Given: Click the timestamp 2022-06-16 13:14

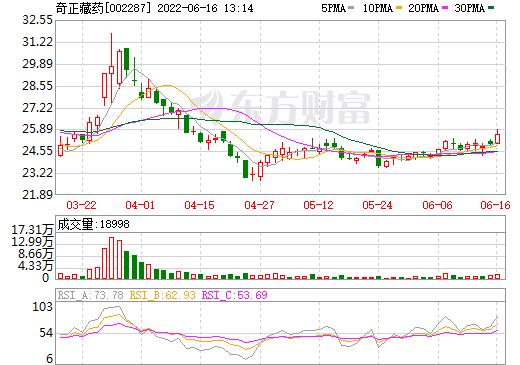Looking at the screenshot, I should click(x=205, y=8).
